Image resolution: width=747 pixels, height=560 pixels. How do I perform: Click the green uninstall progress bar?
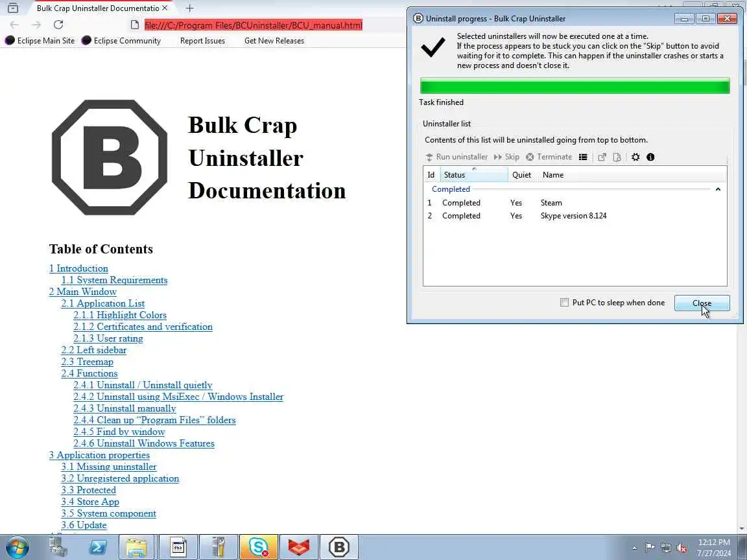point(575,86)
